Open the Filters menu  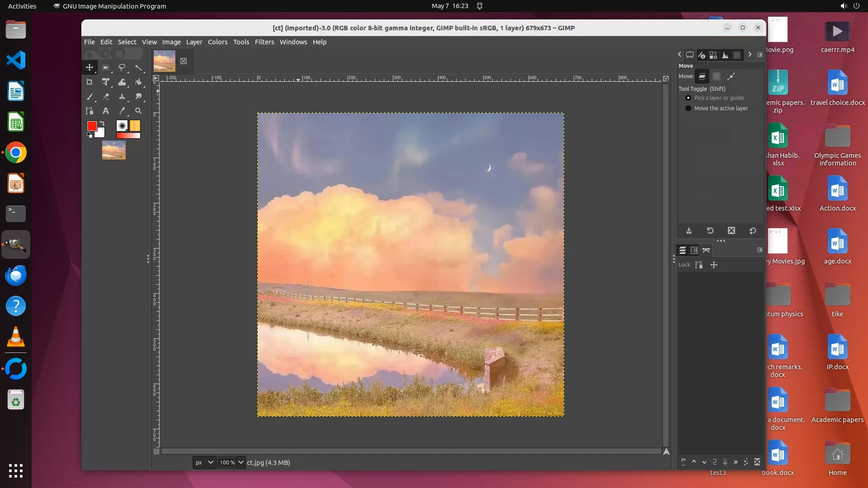click(264, 42)
